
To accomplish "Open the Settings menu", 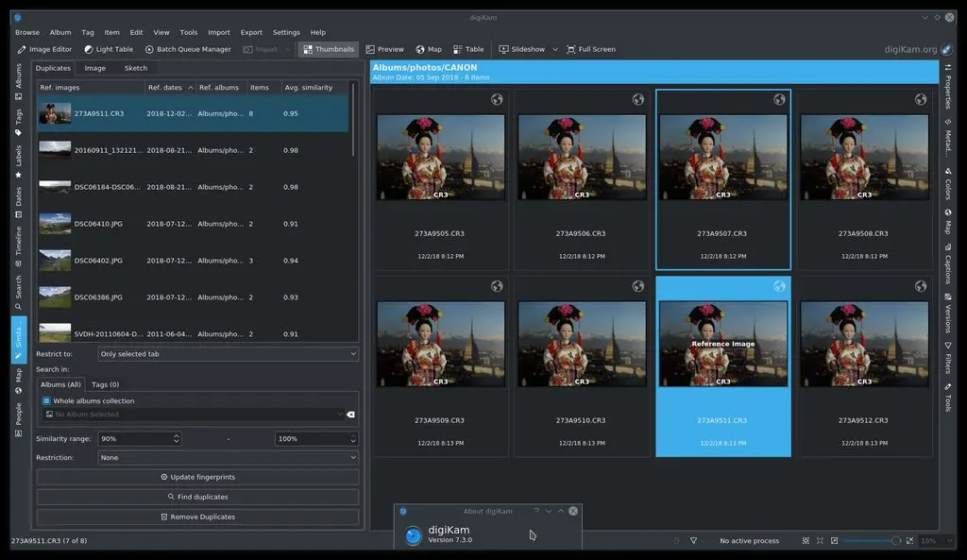I will pos(285,31).
